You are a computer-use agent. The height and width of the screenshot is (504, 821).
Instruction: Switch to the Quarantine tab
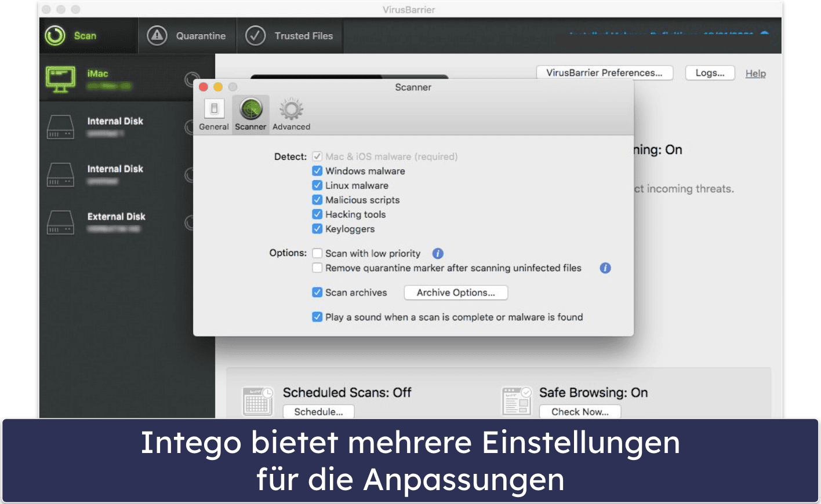tap(187, 36)
